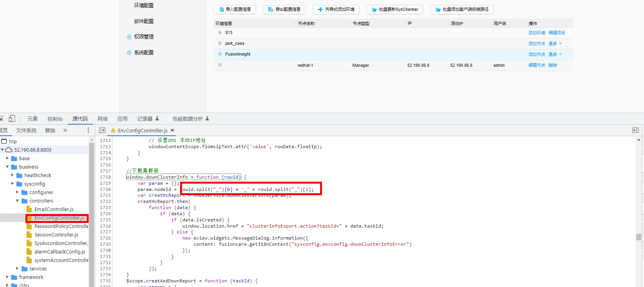Toggle the device toolbar icon in DevTools

12,119
